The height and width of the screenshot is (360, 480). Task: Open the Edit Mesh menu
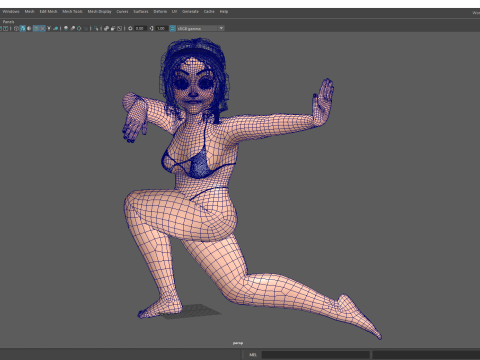48,12
